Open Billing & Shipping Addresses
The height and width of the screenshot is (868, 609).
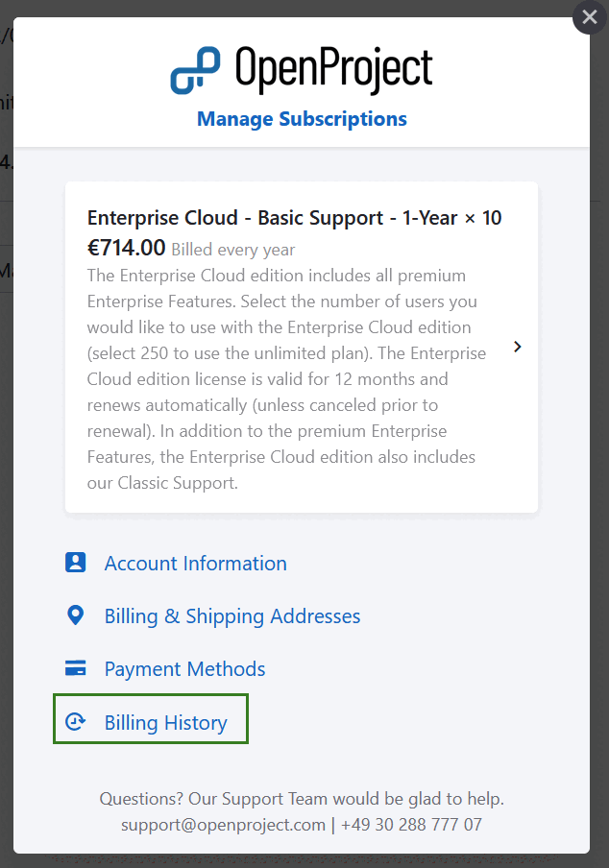coord(231,616)
